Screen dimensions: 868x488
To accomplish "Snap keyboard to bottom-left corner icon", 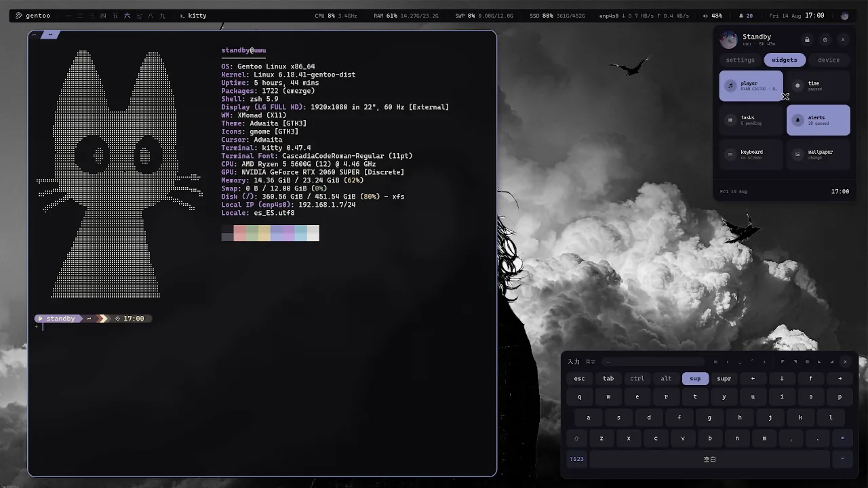I will 819,362.
